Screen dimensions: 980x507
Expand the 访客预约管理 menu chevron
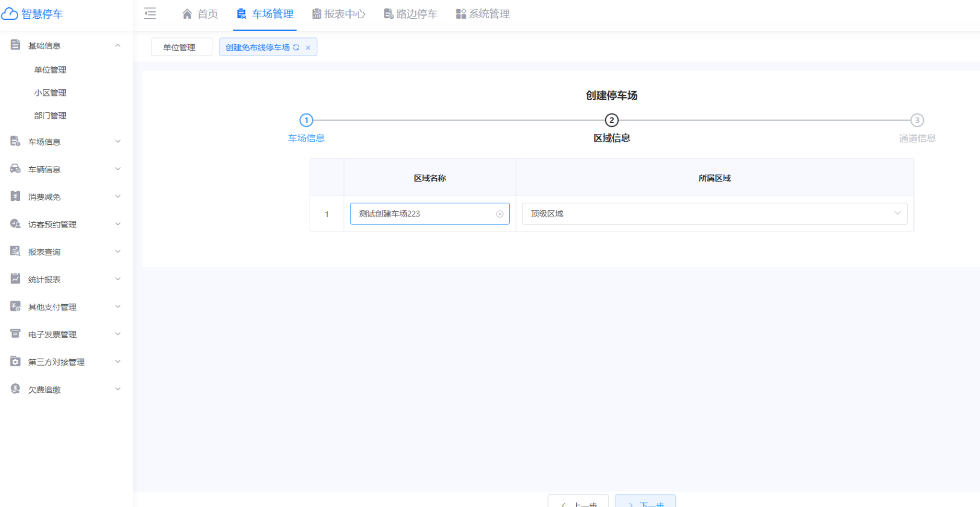click(118, 224)
